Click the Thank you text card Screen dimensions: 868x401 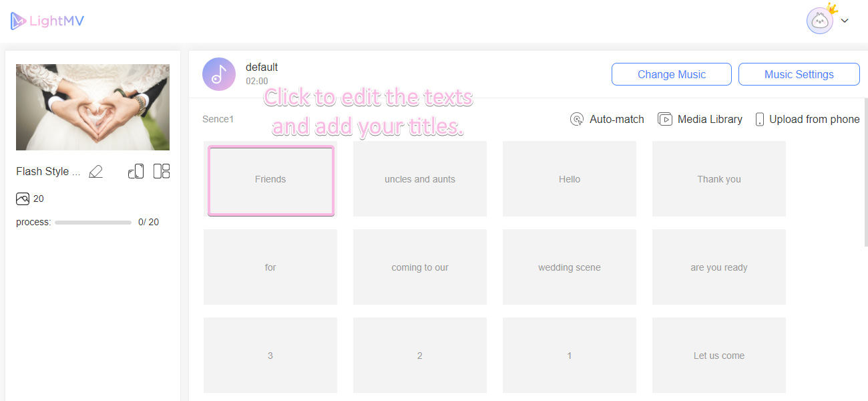[x=718, y=179]
